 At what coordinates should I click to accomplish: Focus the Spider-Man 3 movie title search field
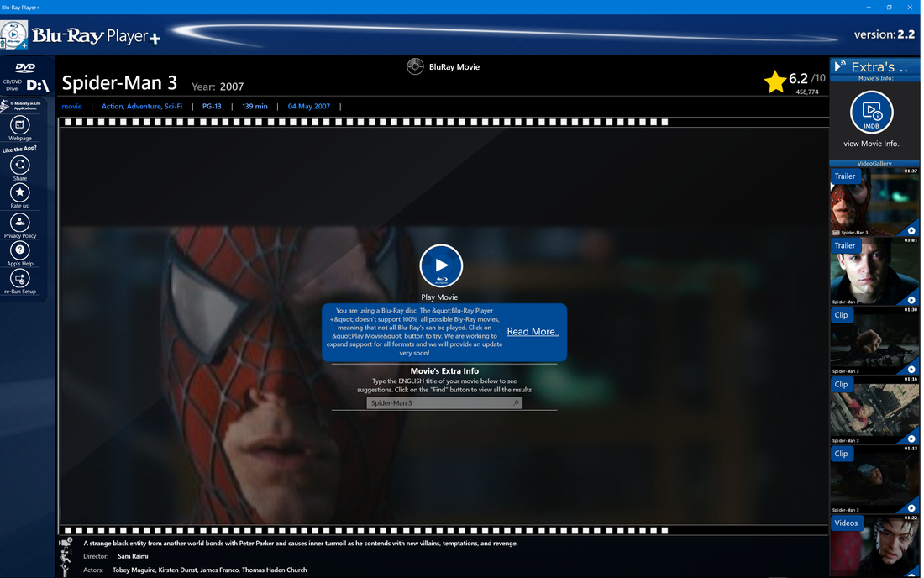click(444, 403)
